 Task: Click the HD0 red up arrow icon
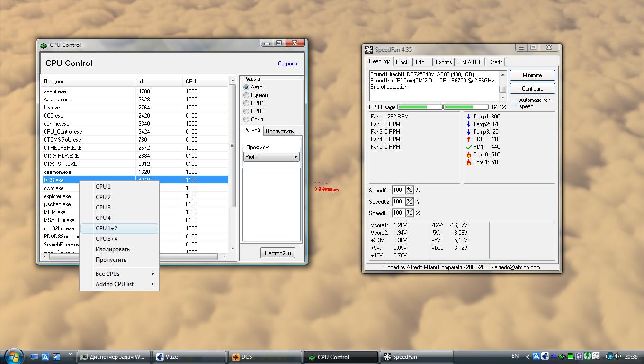(469, 139)
